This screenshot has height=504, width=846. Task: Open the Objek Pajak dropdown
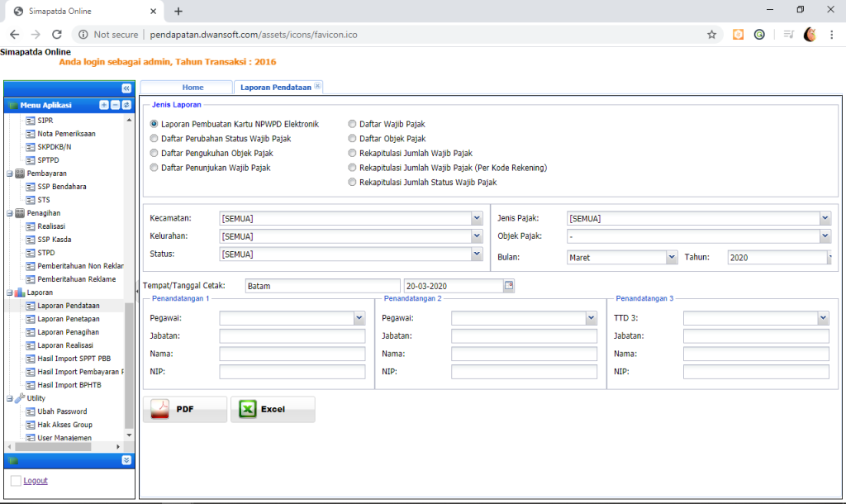click(x=825, y=235)
